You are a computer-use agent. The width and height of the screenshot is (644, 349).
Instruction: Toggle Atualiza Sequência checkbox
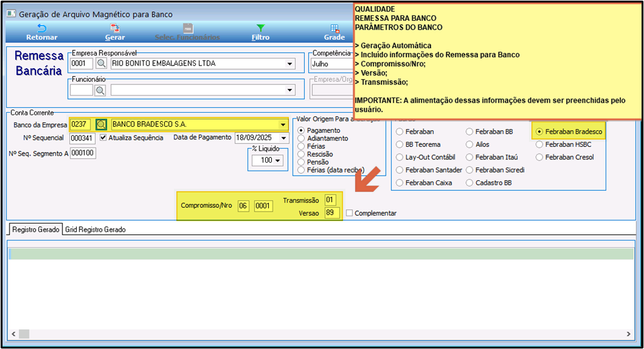point(103,137)
